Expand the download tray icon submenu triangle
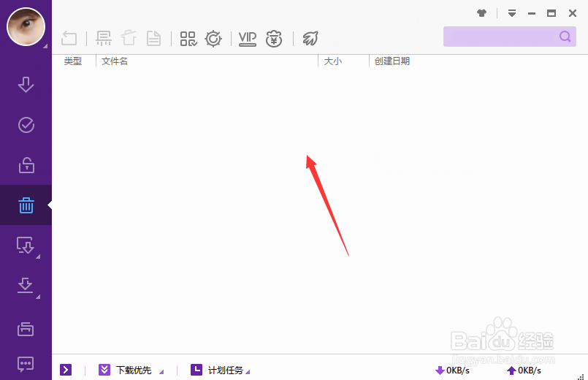Image resolution: width=588 pixels, height=380 pixels. [x=38, y=297]
